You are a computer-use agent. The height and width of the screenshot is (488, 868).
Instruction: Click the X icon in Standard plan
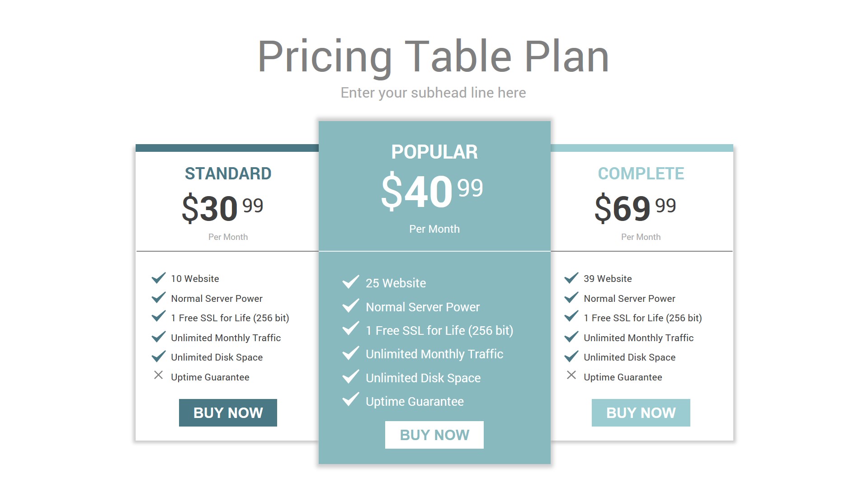point(158,375)
